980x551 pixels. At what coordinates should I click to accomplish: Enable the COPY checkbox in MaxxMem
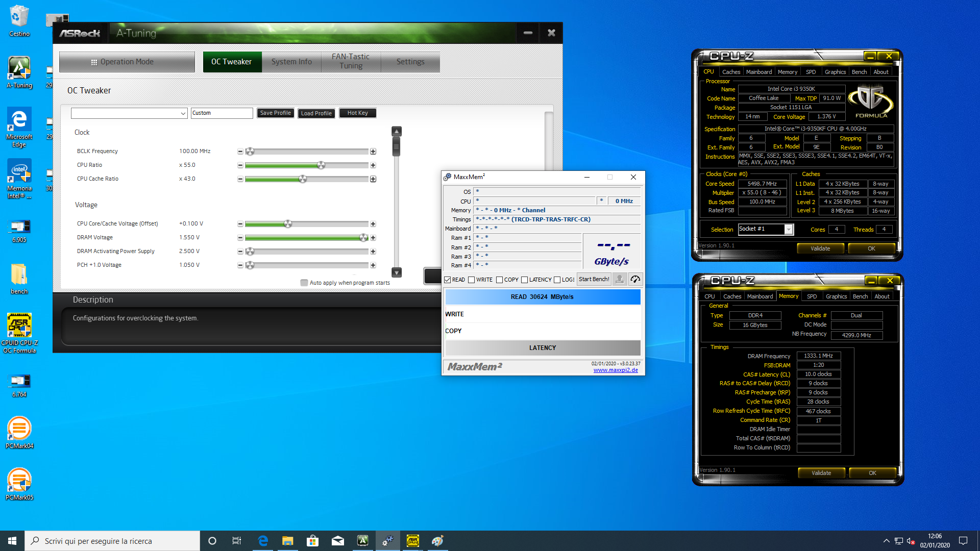click(x=500, y=280)
